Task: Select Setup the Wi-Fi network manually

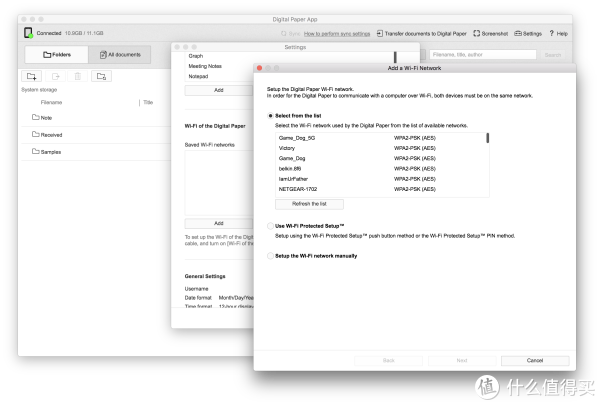Action: [270, 255]
